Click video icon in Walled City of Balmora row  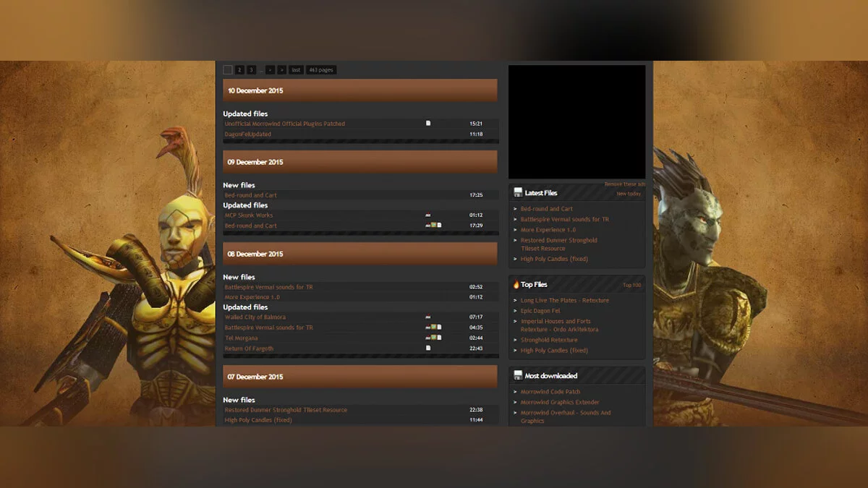pos(428,317)
